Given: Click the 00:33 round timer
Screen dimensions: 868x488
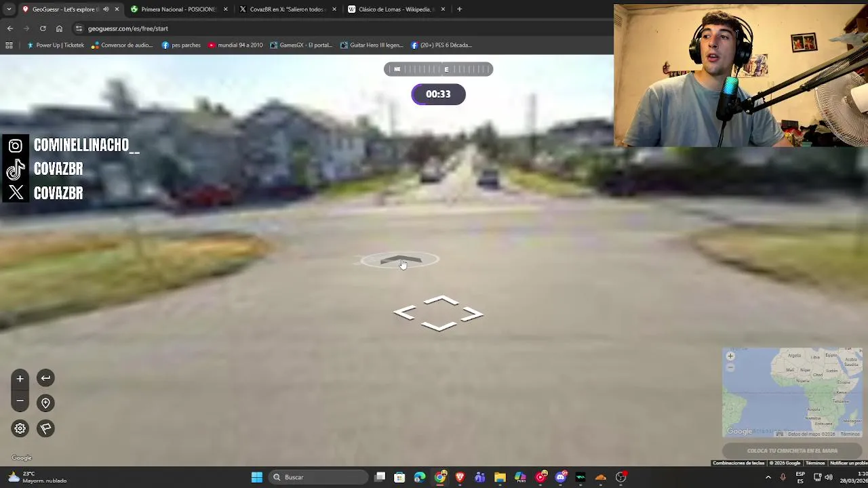Looking at the screenshot, I should [438, 94].
